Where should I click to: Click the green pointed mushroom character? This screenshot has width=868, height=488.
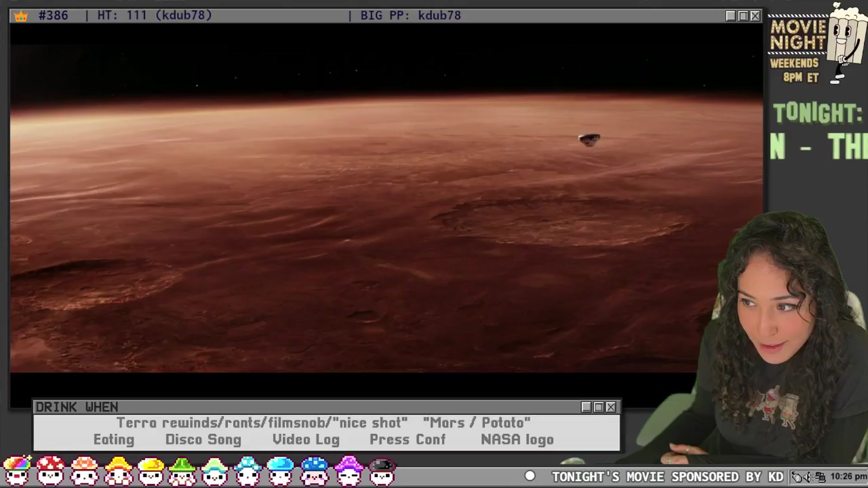182,471
